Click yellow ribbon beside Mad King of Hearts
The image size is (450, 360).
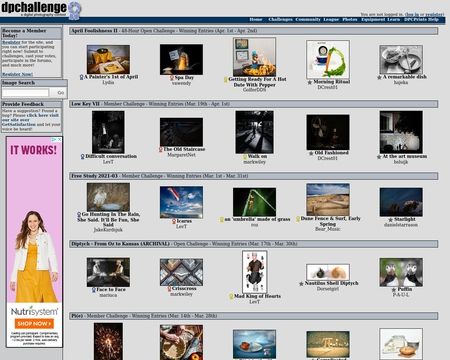tap(231, 296)
